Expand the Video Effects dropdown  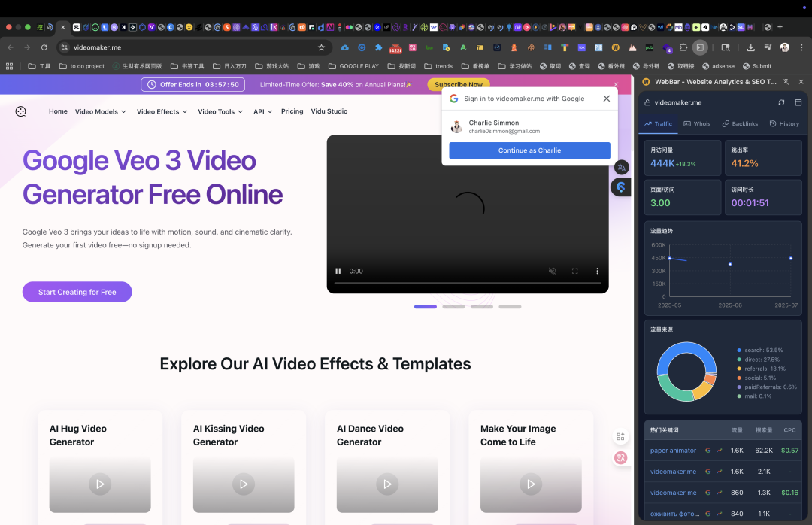162,111
